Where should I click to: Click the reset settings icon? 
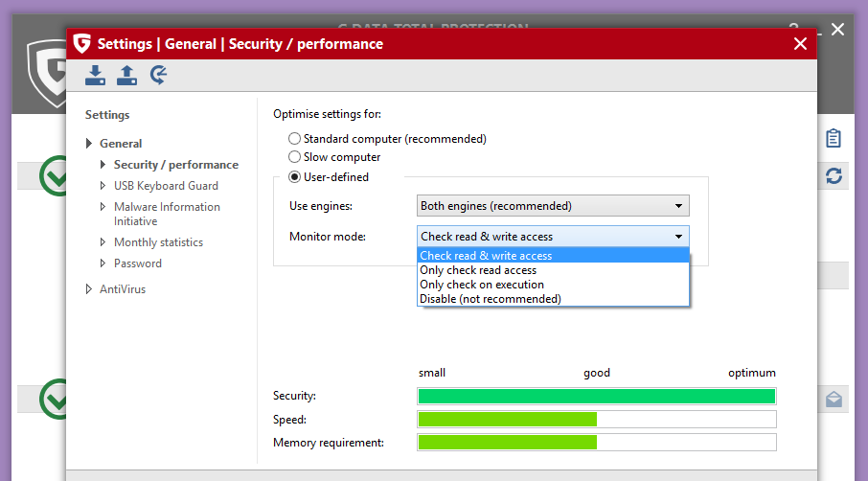159,75
